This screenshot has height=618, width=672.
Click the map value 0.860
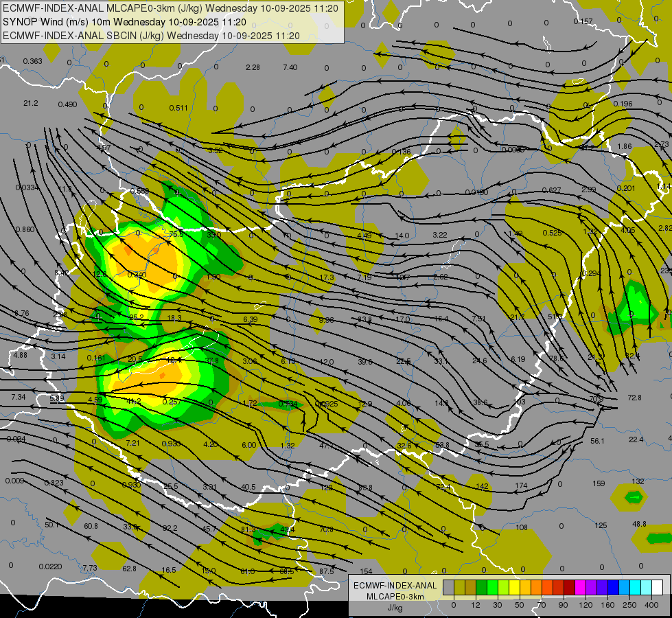(25, 229)
